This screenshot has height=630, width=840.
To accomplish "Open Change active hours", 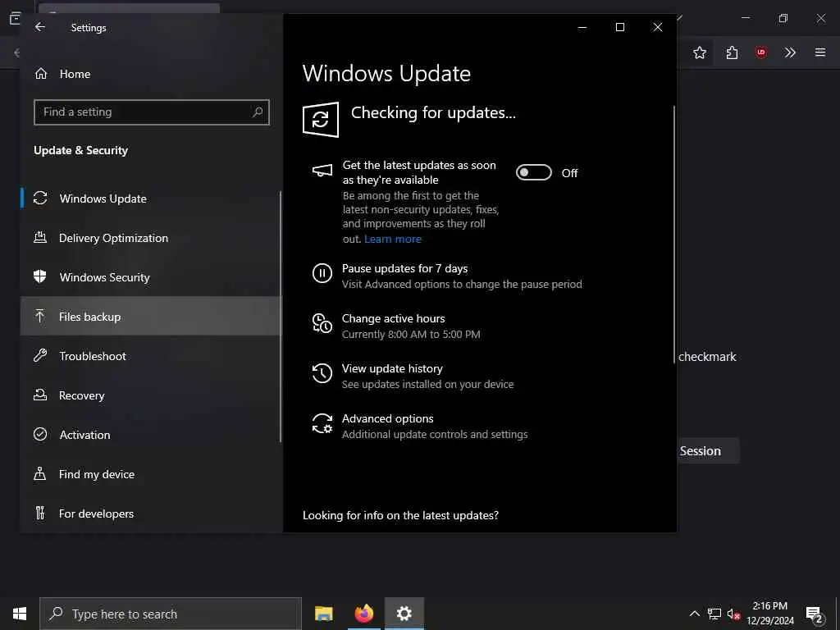I will click(x=396, y=326).
